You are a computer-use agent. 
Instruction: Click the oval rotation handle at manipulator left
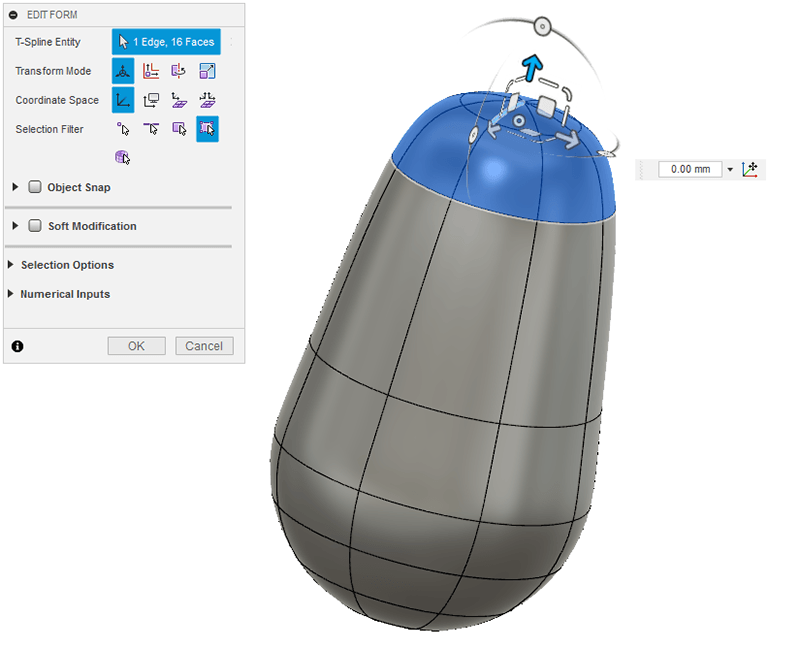pos(473,135)
